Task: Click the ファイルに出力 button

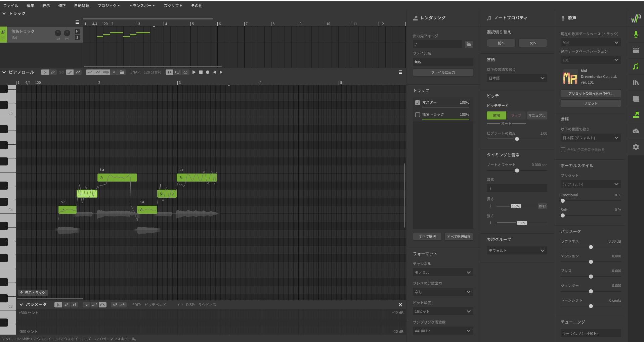Action: point(443,72)
